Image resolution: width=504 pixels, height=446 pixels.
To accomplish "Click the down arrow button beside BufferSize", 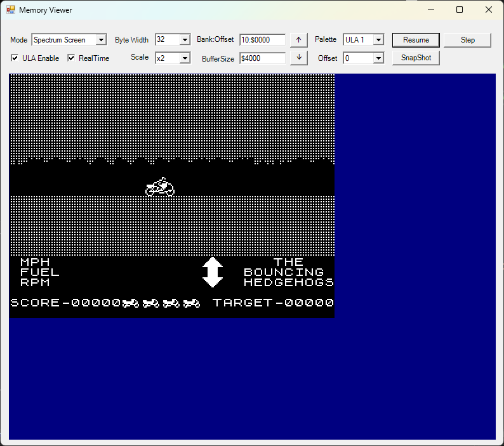I will point(298,58).
